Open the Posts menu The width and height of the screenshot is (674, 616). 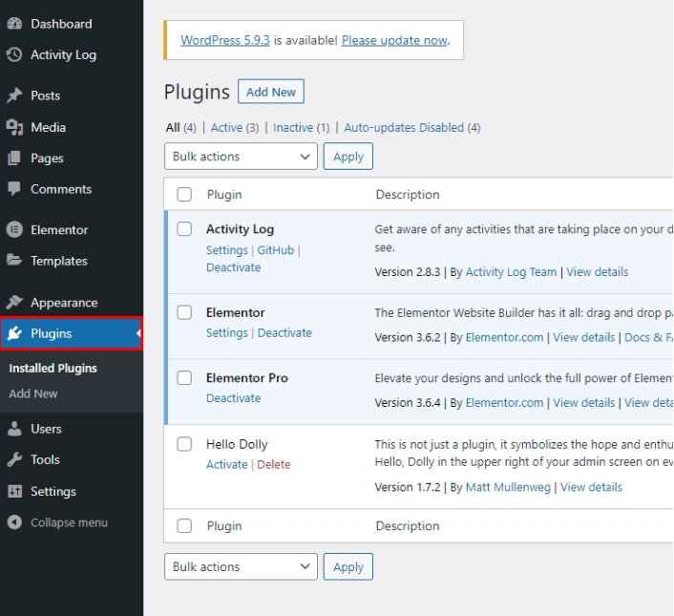tap(45, 96)
